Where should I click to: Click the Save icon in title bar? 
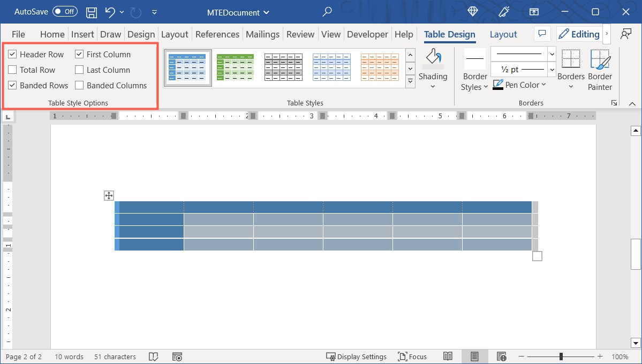(92, 12)
